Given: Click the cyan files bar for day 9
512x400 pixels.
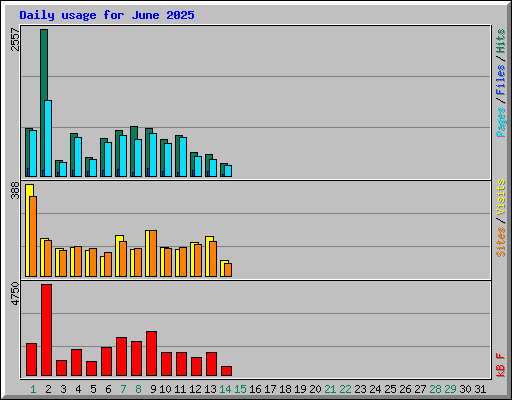Looking at the screenshot, I should (153, 155).
